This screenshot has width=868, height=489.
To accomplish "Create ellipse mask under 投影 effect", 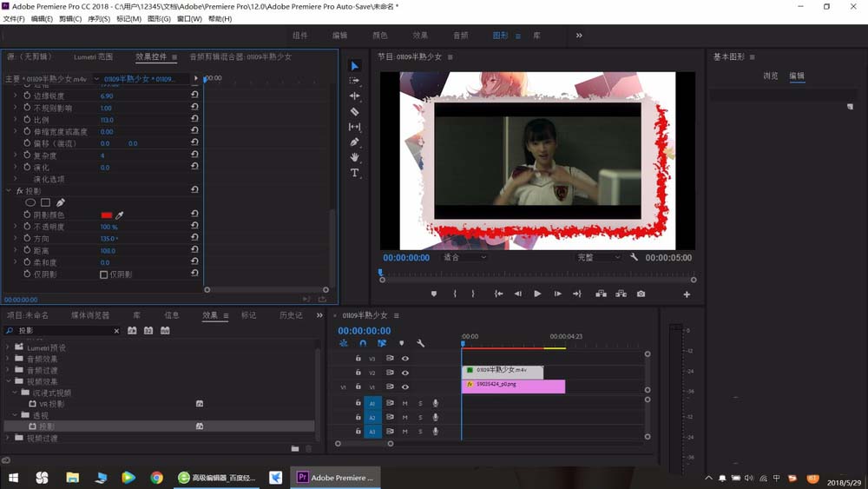I will [30, 202].
